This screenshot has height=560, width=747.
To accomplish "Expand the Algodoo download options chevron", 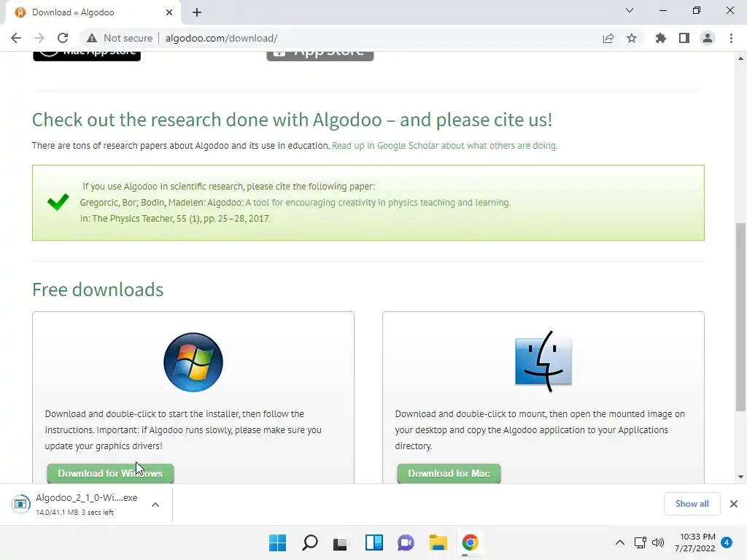I will click(x=155, y=505).
